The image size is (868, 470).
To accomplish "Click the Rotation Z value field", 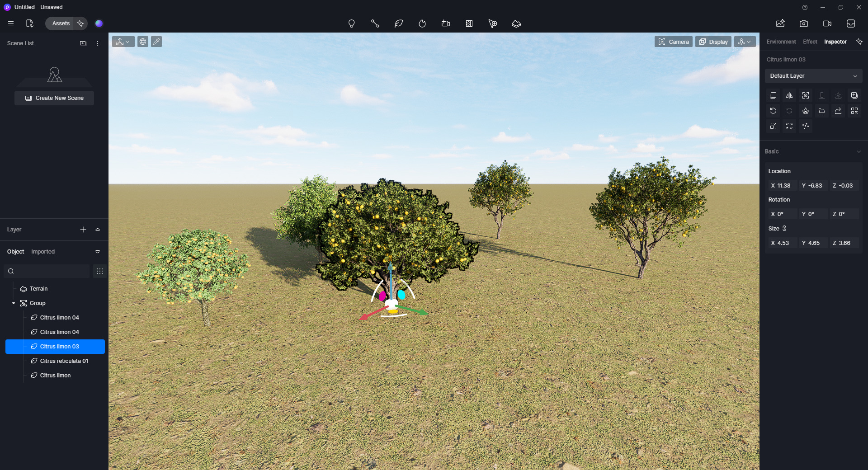I will pos(844,214).
